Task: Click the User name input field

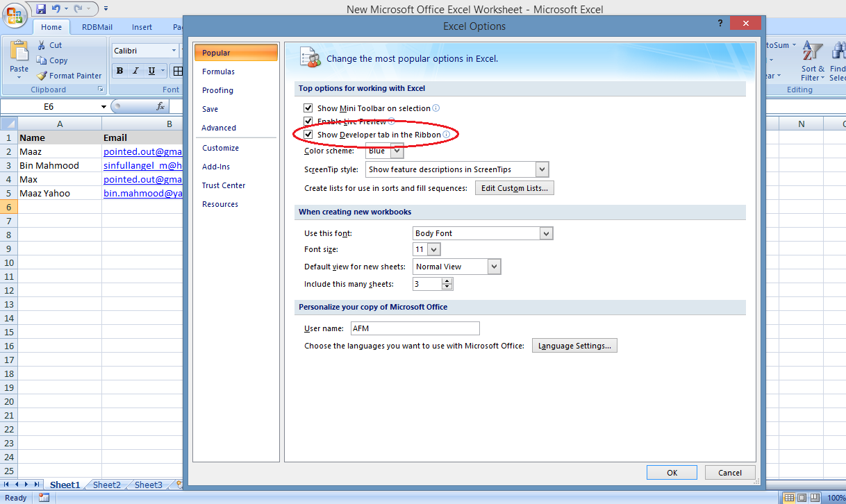Action: (x=415, y=328)
